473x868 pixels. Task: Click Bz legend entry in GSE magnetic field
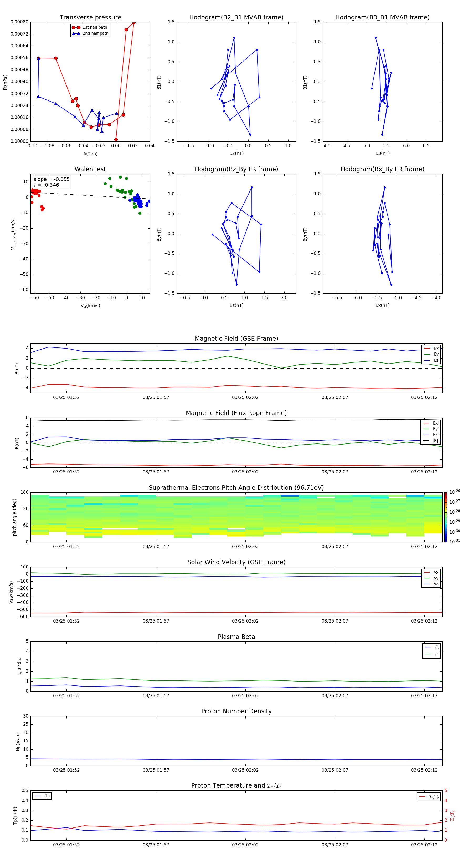click(x=431, y=360)
